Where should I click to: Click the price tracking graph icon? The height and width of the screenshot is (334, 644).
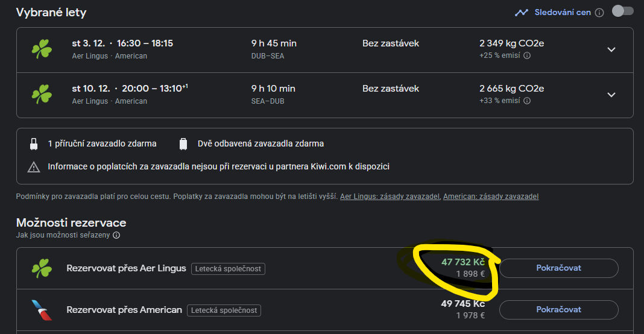[522, 12]
